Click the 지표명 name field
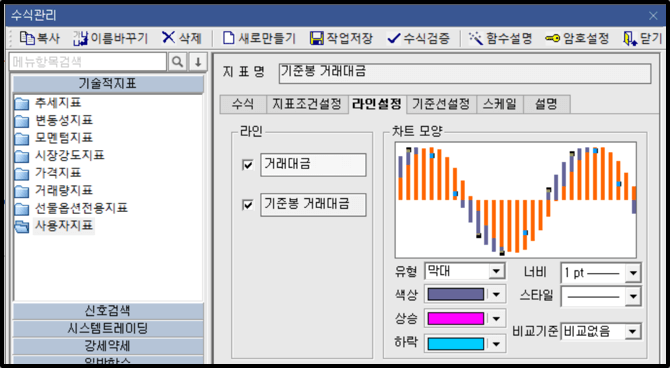 465,73
